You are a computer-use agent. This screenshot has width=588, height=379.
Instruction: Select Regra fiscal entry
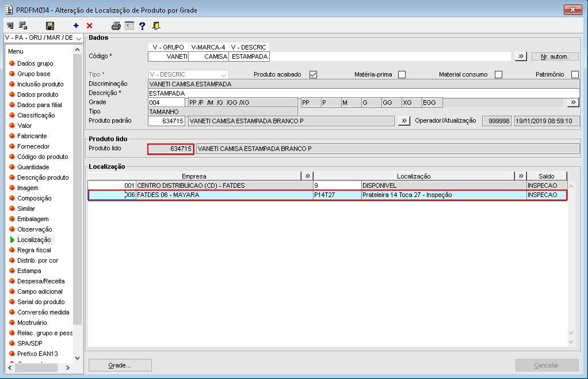click(34, 251)
